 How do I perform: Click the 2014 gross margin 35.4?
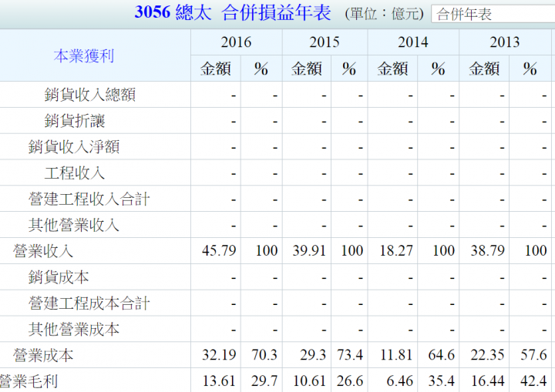[442, 381]
